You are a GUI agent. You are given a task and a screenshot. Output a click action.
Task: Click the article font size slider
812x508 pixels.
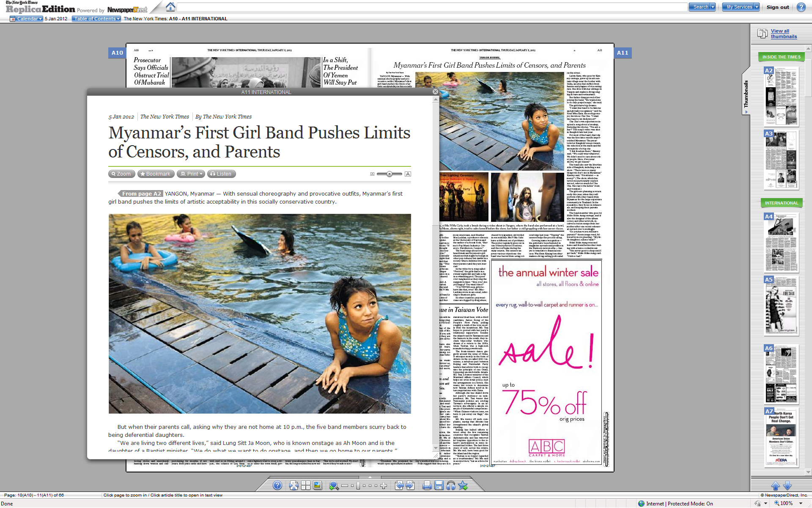[x=389, y=174]
